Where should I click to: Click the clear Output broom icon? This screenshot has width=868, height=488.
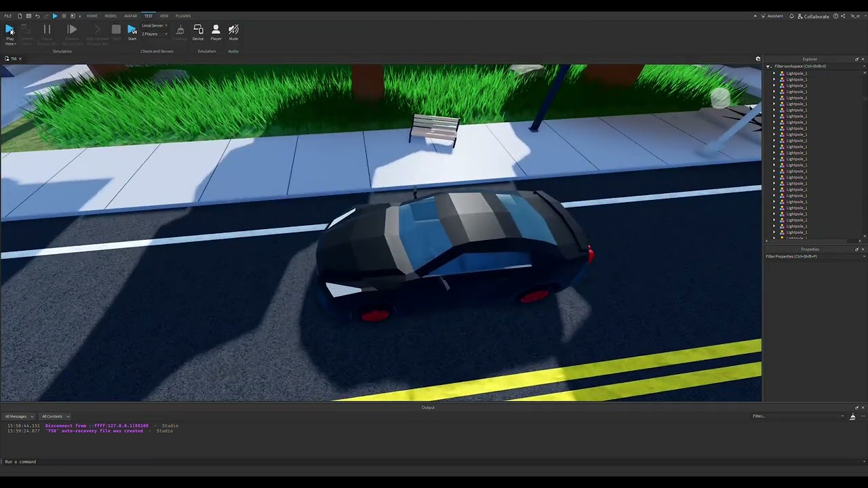tap(852, 417)
